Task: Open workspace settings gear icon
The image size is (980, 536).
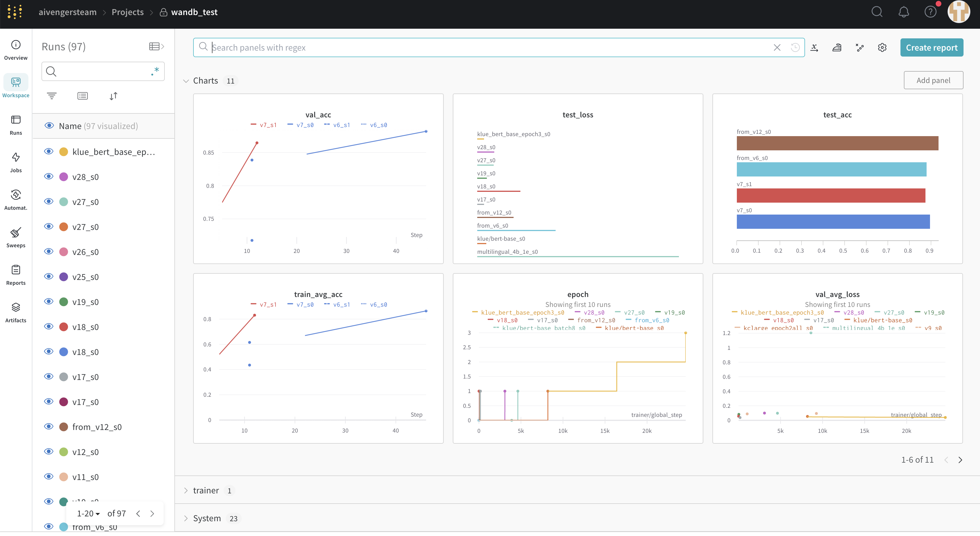Action: tap(882, 47)
